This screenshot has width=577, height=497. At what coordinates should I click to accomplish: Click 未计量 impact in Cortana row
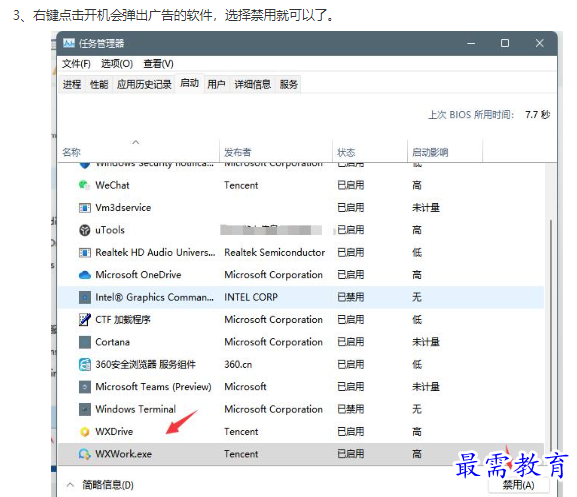click(x=426, y=342)
